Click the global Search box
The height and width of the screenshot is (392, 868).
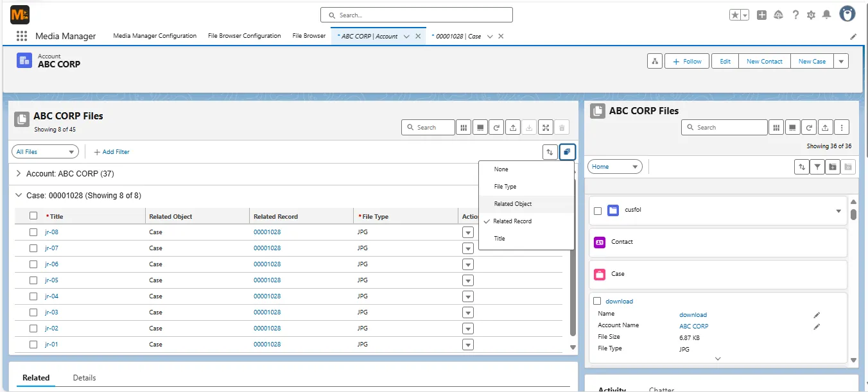(x=417, y=15)
